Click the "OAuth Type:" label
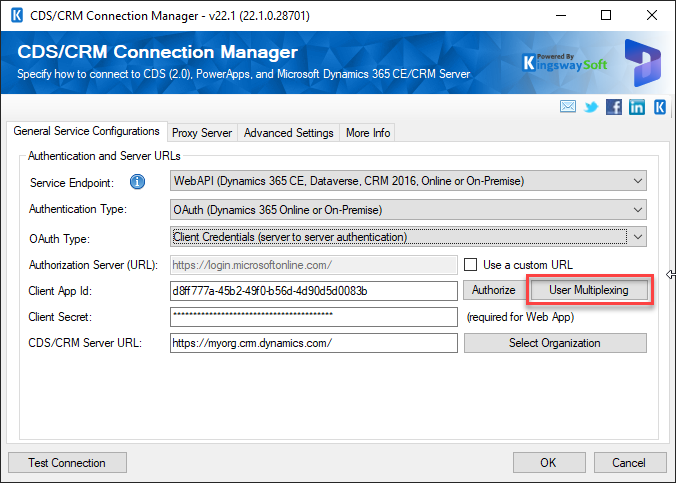Image resolution: width=676 pixels, height=483 pixels. coord(59,238)
